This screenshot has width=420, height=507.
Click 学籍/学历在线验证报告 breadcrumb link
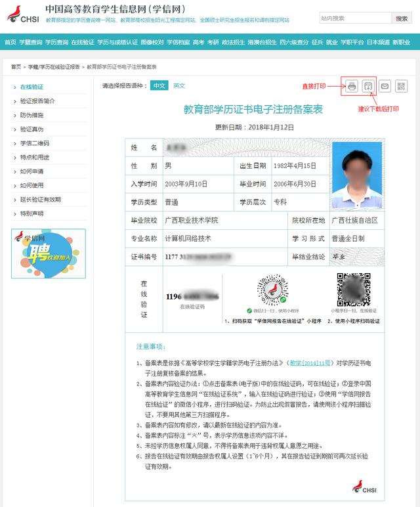(x=54, y=66)
